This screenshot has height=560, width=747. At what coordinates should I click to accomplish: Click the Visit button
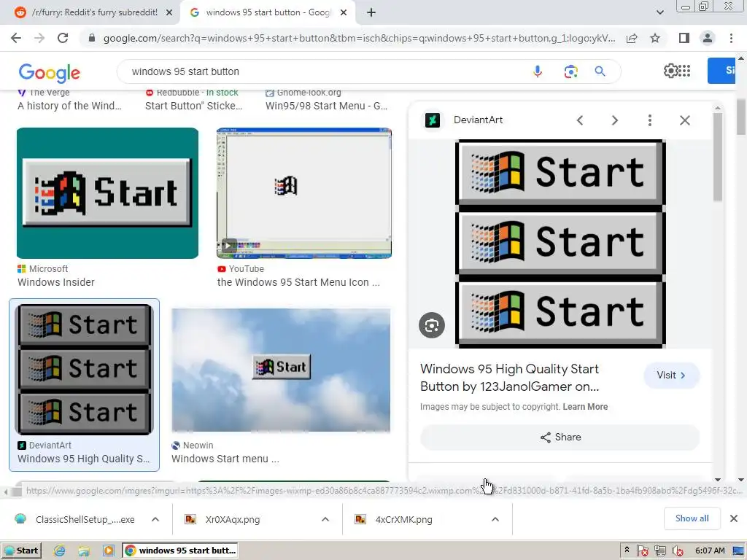coord(671,376)
